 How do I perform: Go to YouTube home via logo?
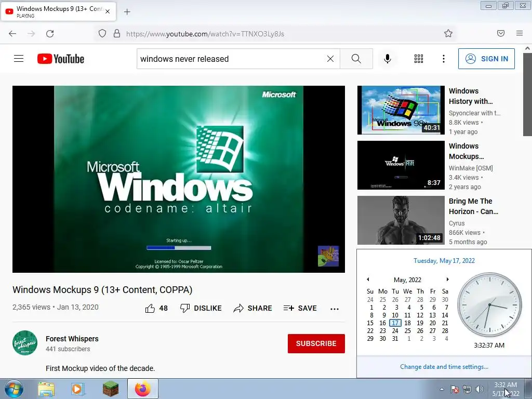point(61,59)
